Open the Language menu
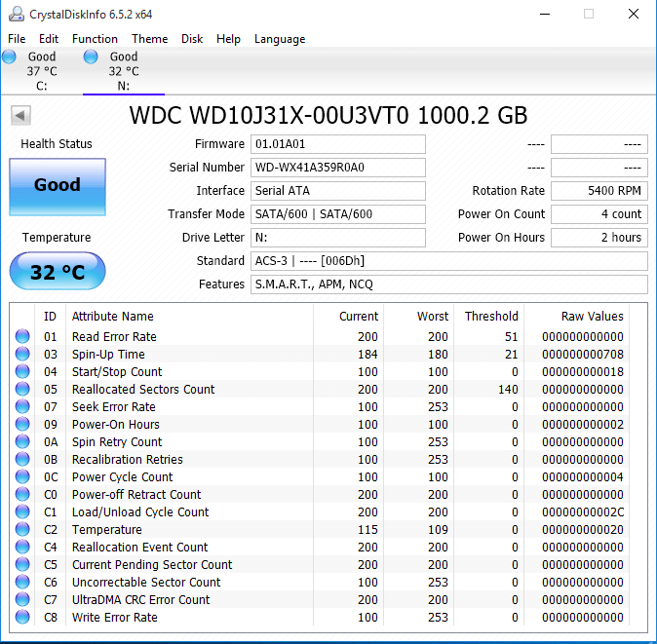Image resolution: width=657 pixels, height=644 pixels. point(280,39)
